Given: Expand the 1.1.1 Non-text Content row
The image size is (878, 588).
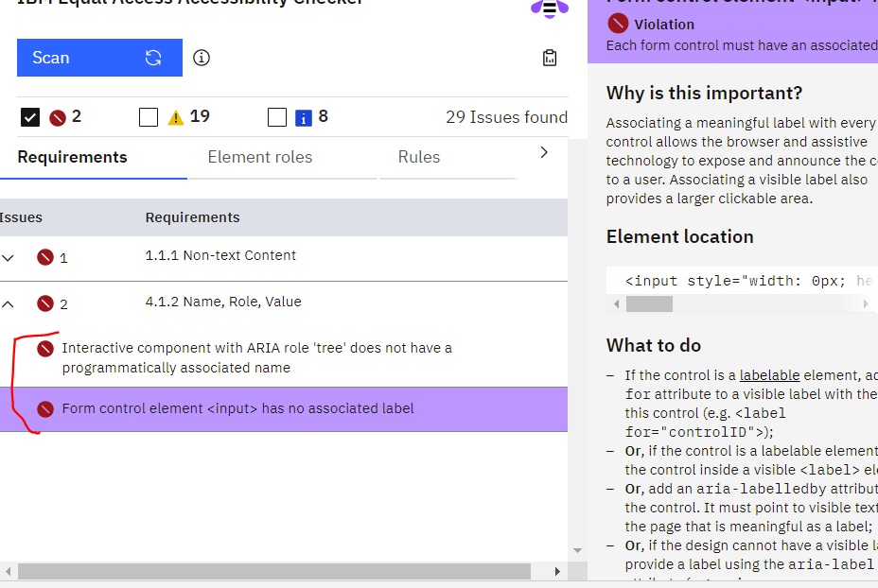Looking at the screenshot, I should (8, 258).
